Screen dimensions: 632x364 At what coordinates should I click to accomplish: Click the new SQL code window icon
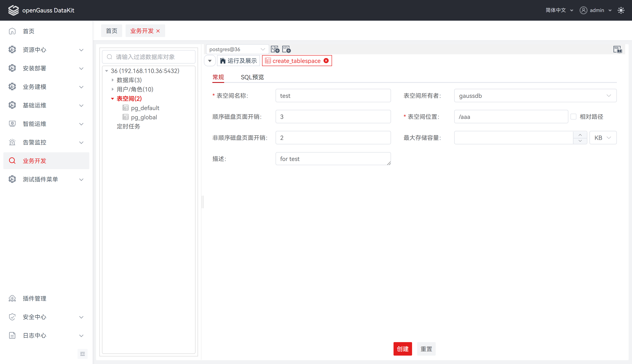(x=286, y=49)
